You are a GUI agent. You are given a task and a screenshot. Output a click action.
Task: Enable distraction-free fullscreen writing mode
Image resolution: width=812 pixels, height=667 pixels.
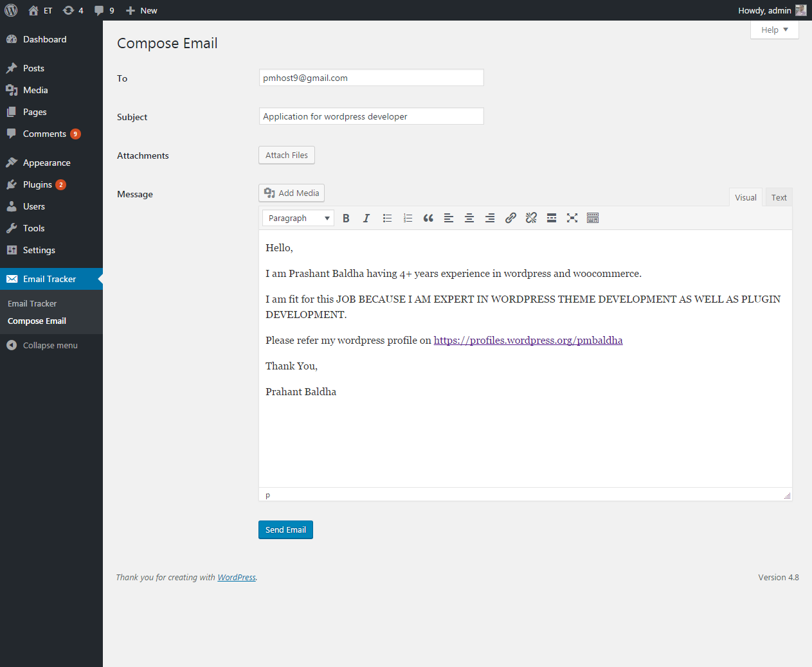click(x=572, y=218)
